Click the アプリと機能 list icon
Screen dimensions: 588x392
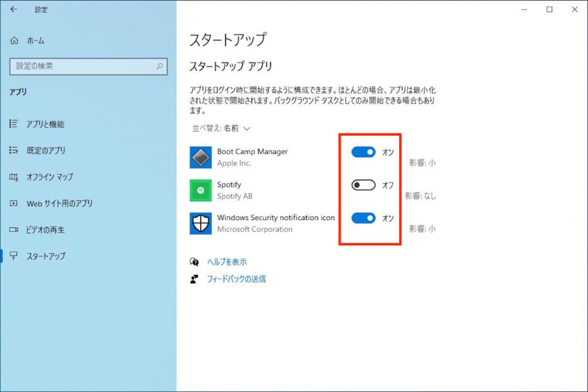tap(14, 124)
